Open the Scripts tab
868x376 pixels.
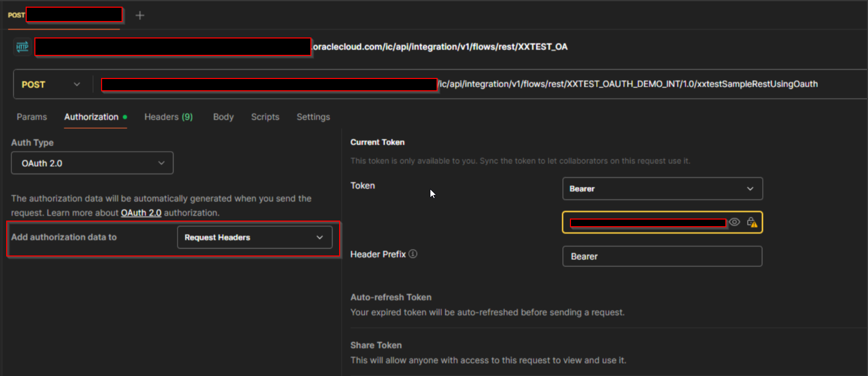pos(265,117)
